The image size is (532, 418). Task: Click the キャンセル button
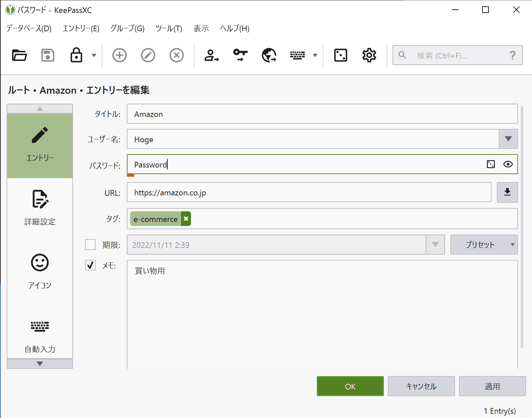tap(421, 386)
